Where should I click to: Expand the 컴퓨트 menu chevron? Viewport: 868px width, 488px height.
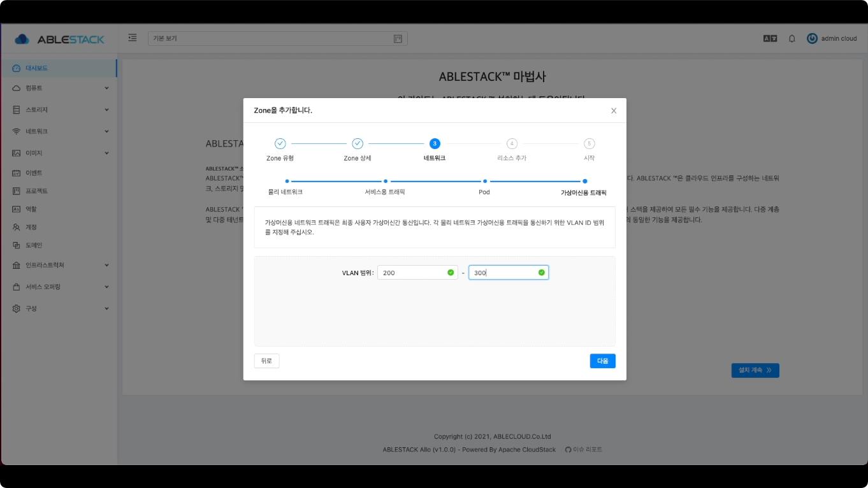click(x=106, y=88)
